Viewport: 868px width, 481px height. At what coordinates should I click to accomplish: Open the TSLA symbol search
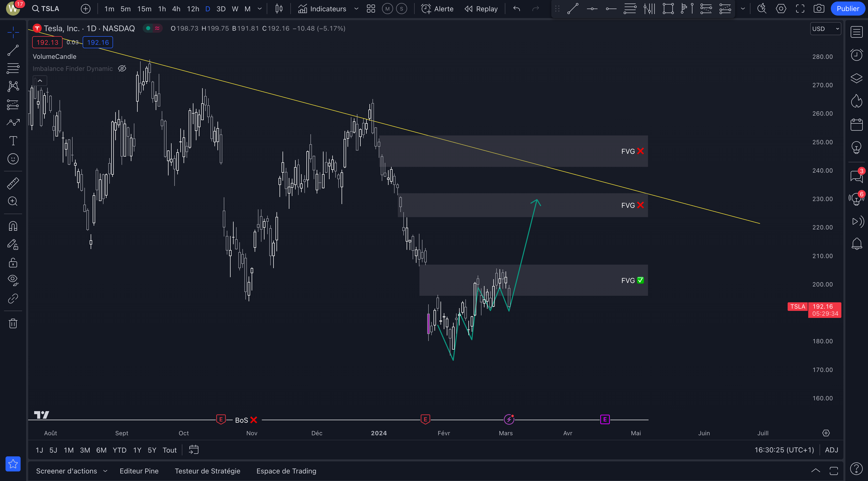tap(45, 9)
